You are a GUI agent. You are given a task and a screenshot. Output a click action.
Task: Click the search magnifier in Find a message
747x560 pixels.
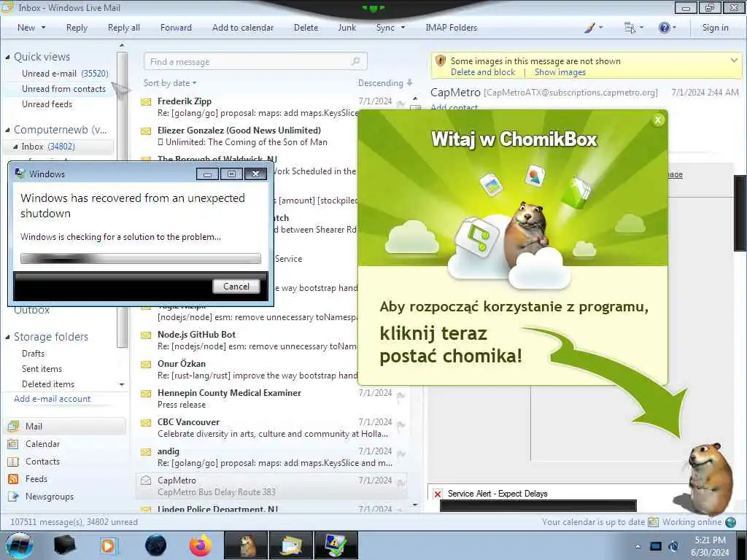[x=355, y=61]
